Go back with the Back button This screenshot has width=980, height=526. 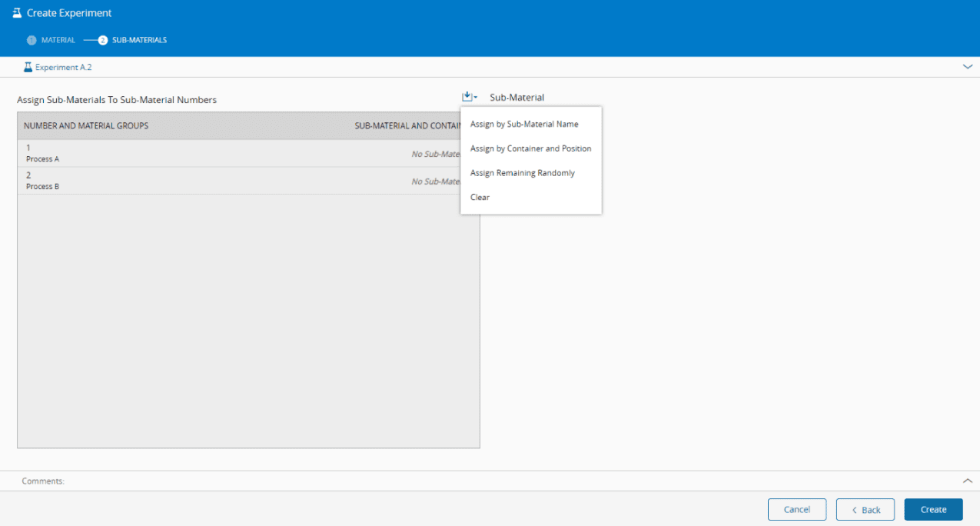pyautogui.click(x=865, y=510)
